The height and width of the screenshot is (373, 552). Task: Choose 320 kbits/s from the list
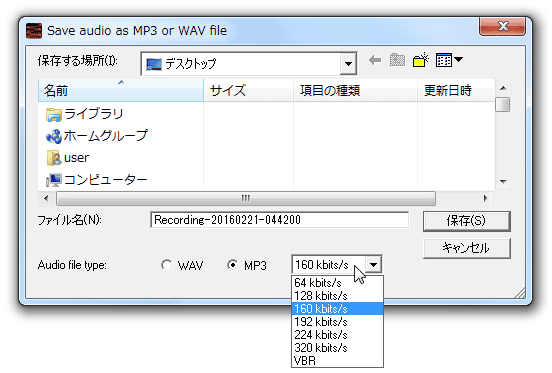point(337,348)
